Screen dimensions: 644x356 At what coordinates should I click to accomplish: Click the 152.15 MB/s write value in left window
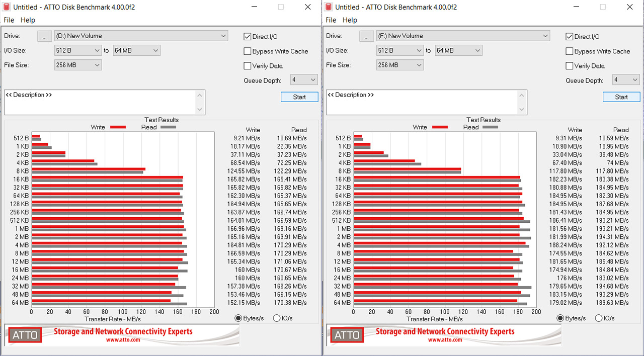[244, 303]
